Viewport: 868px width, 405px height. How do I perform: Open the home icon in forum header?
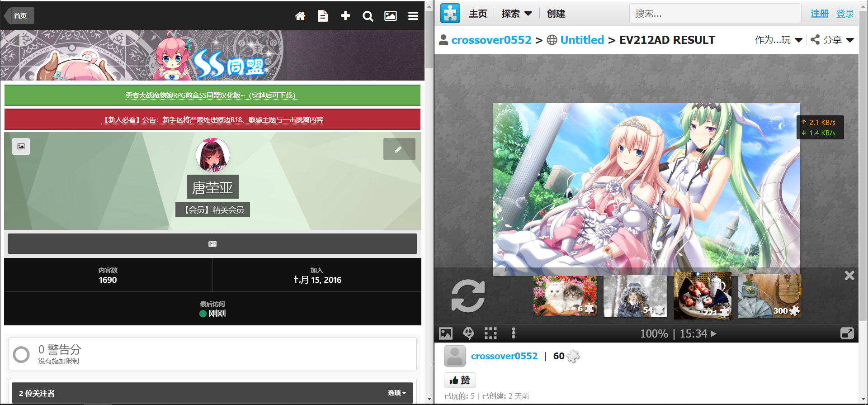300,16
